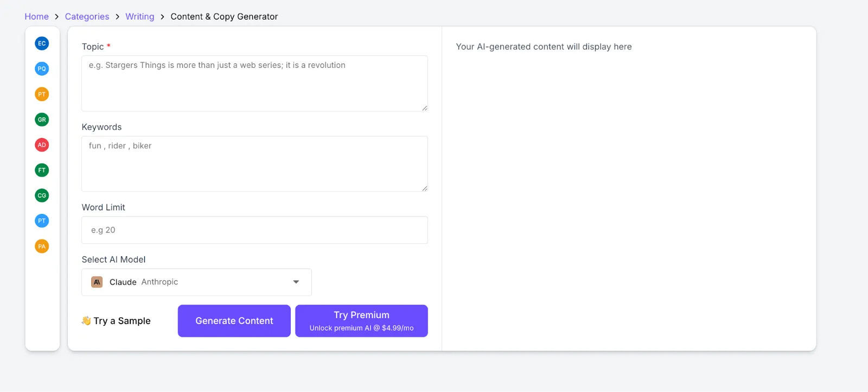Focus the Word Limit input field

click(x=254, y=230)
